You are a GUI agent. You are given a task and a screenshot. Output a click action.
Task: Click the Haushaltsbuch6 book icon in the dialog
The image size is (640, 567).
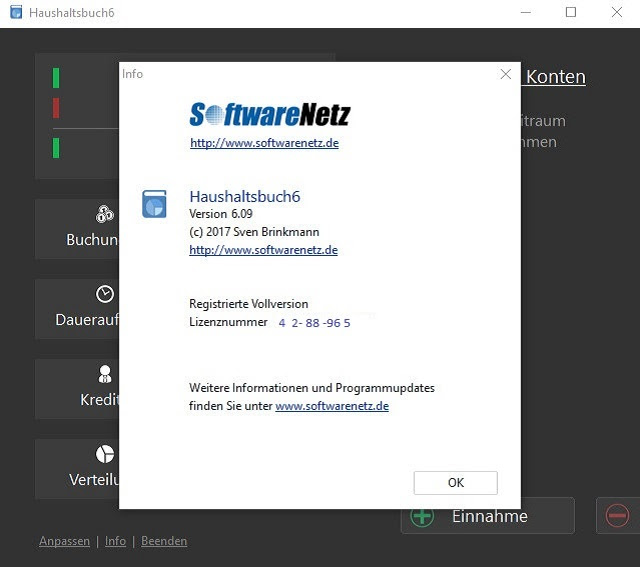[x=154, y=204]
